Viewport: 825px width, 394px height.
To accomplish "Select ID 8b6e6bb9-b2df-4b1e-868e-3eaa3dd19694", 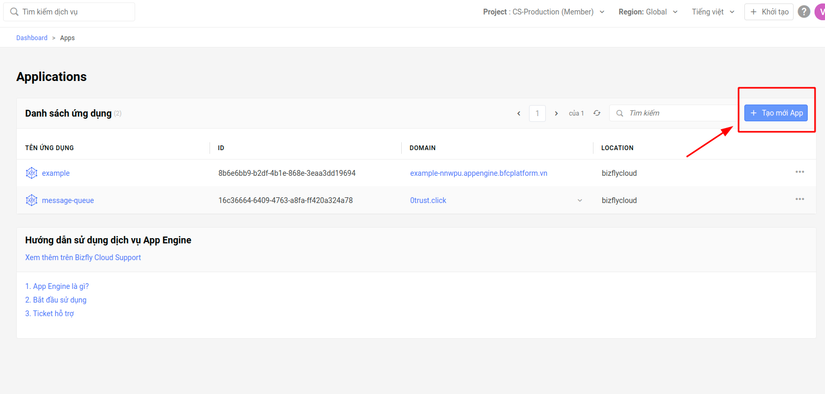I will click(287, 173).
